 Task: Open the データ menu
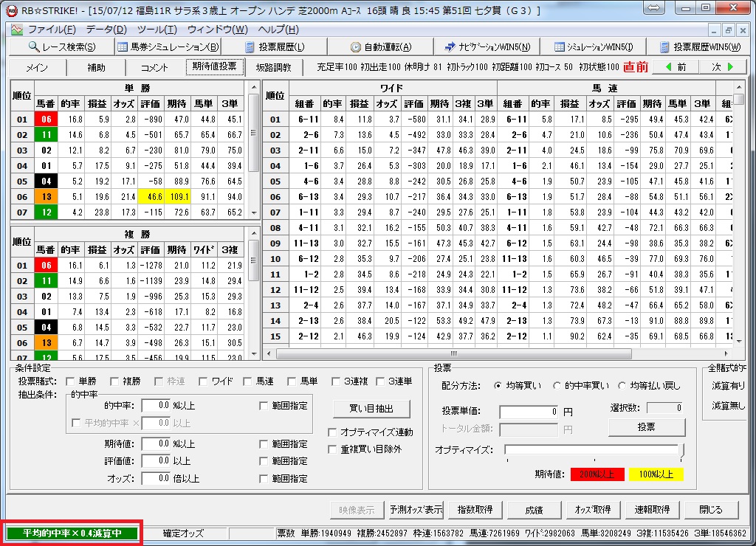[106, 30]
